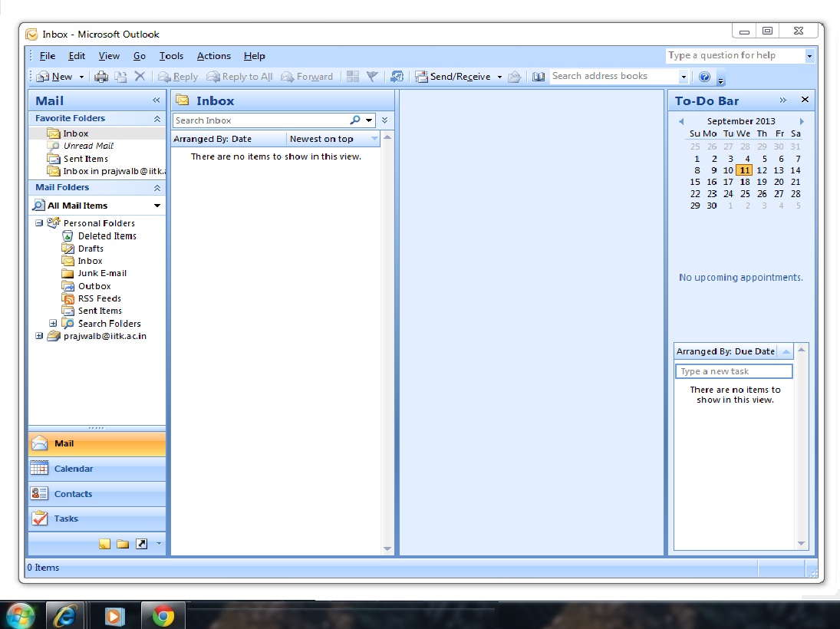The width and height of the screenshot is (840, 629).
Task: Collapse the Favorite Folders section
Action: [x=157, y=119]
